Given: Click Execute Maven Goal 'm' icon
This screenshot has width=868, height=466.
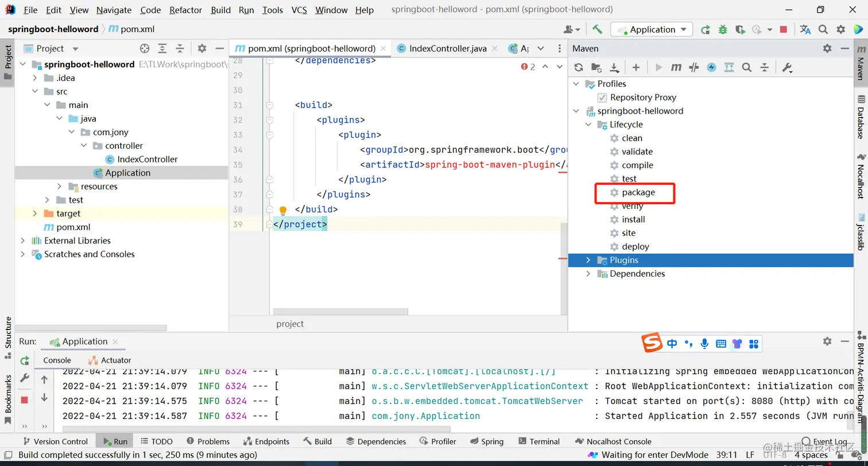Looking at the screenshot, I should tap(676, 68).
